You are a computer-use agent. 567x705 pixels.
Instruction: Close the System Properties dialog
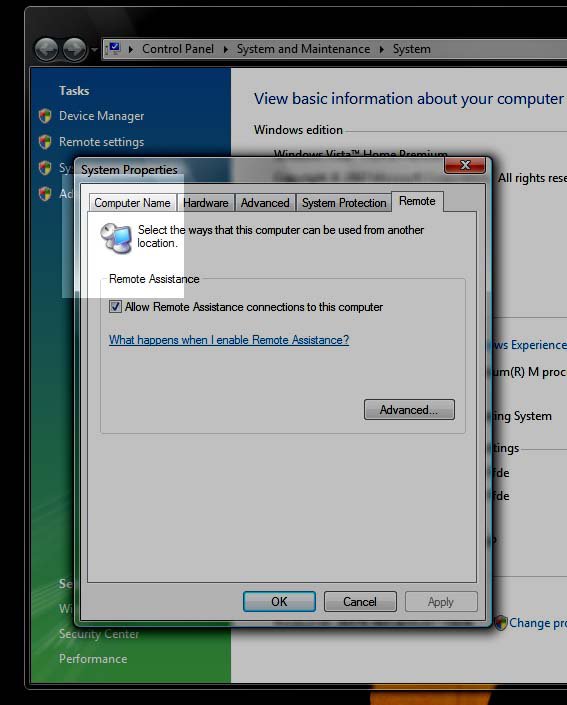(x=465, y=165)
